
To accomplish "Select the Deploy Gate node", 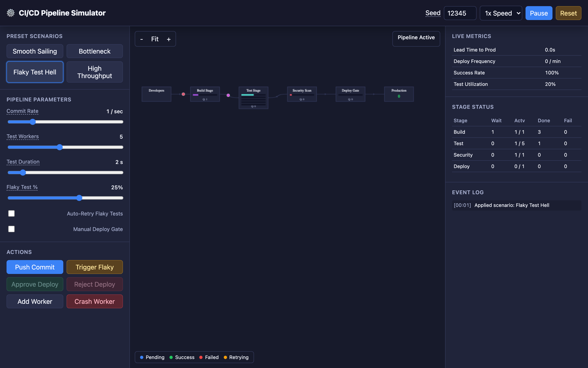I will [x=350, y=94].
